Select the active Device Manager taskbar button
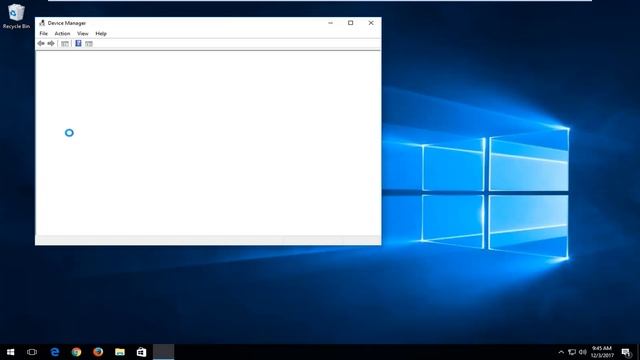Viewport: 640px width, 360px height. click(163, 352)
